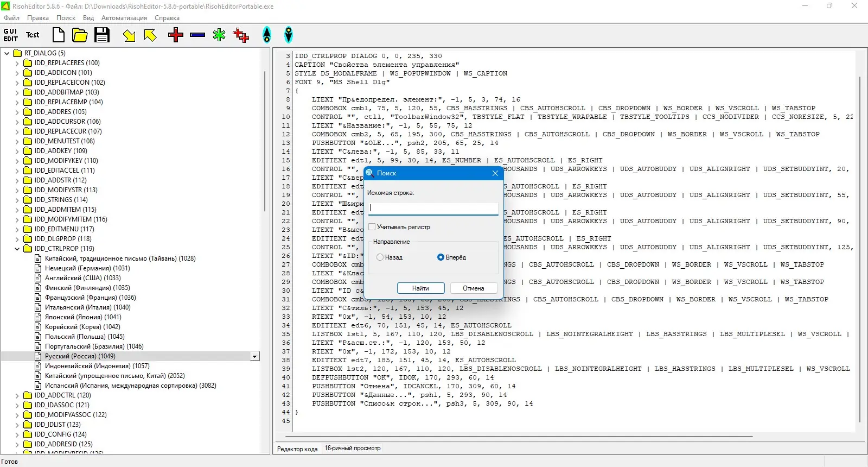Image resolution: width=868 pixels, height=467 pixels.
Task: Click the IDD_CTRLPROP (119) folder icon
Action: click(28, 249)
